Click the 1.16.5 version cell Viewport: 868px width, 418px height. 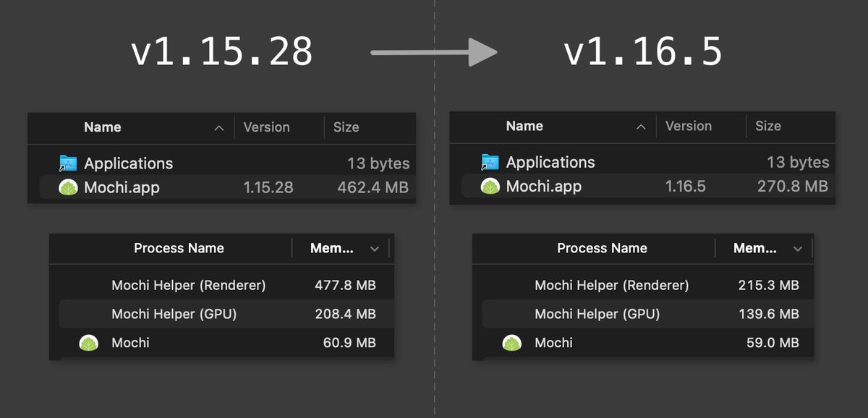coord(686,187)
